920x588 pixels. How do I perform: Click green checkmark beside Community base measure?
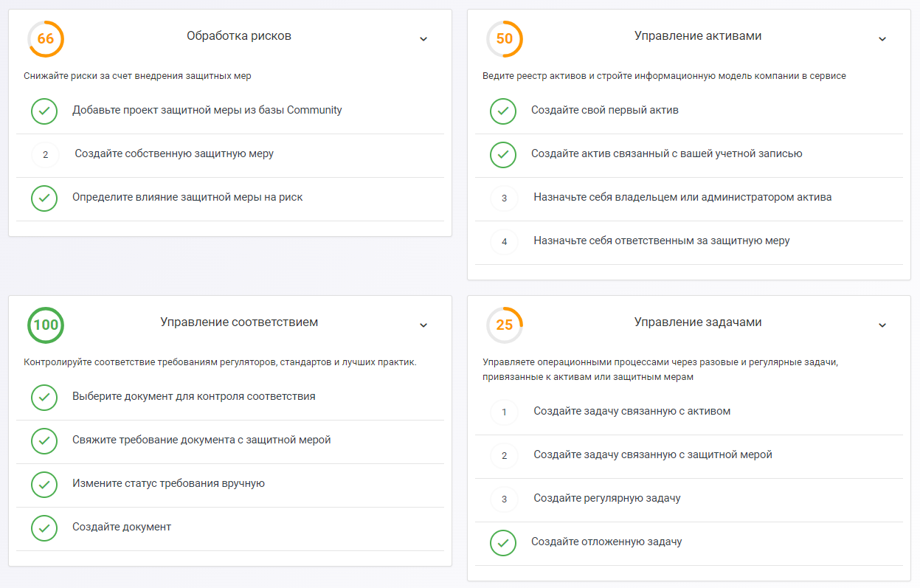(x=44, y=111)
